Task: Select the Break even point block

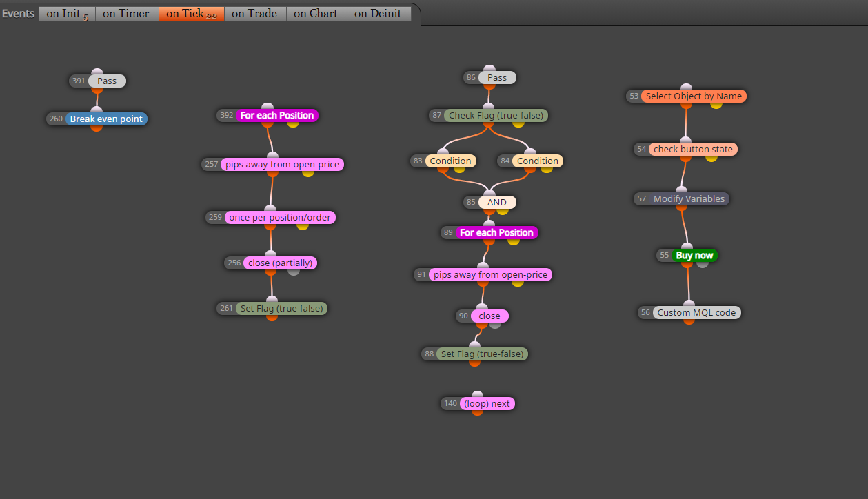Action: click(106, 119)
